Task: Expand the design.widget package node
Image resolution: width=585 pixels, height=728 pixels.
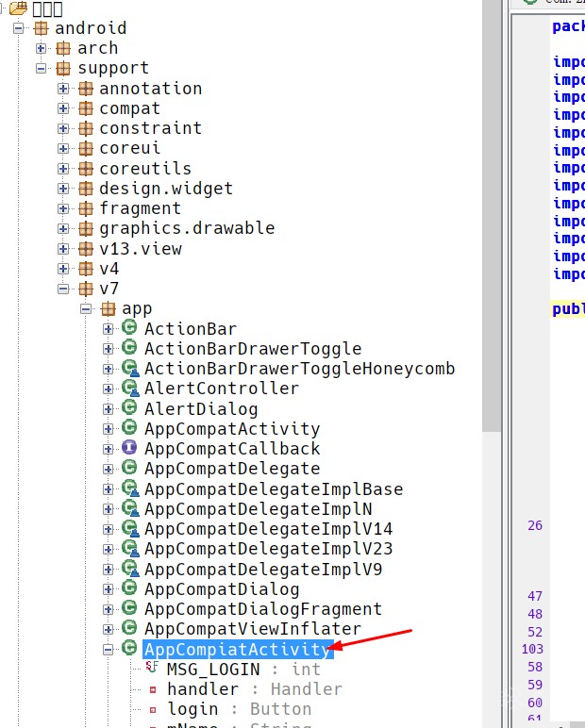Action: pyautogui.click(x=63, y=189)
